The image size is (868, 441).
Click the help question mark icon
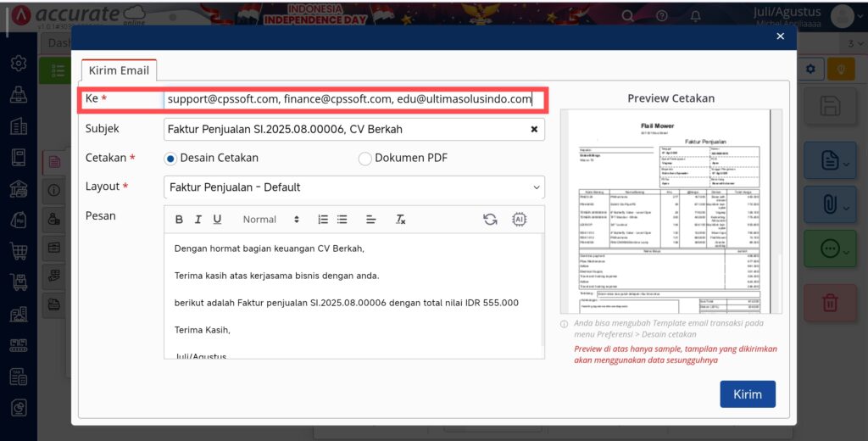[x=661, y=15]
